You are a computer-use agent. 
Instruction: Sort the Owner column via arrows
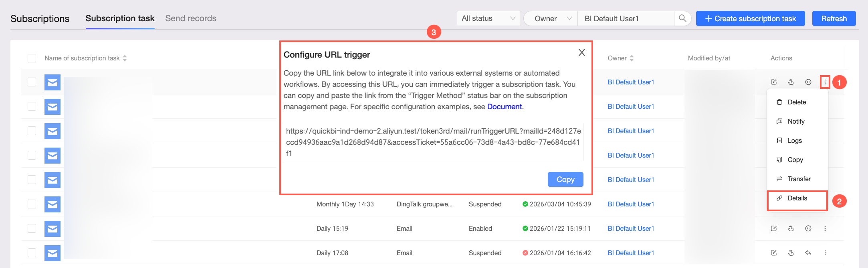coord(632,58)
